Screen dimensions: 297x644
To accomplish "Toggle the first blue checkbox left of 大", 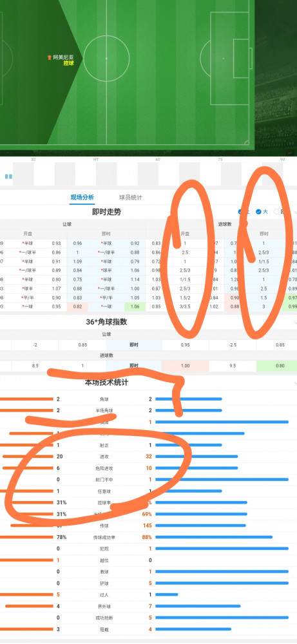I will 240,211.
